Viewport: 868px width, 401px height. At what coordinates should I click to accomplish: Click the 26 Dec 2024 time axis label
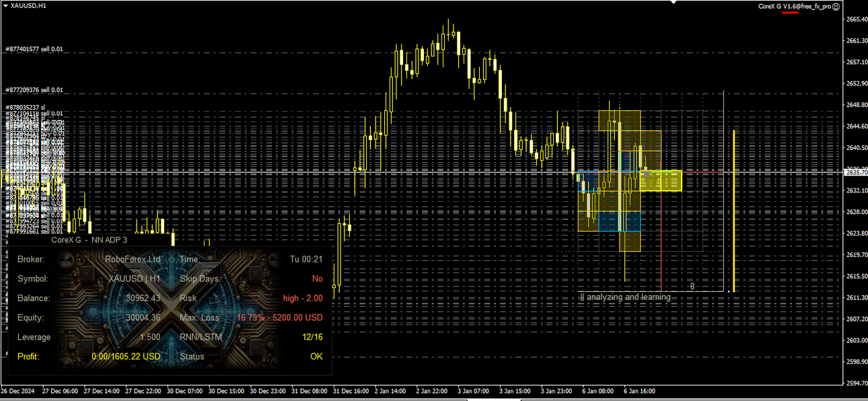[x=17, y=390]
